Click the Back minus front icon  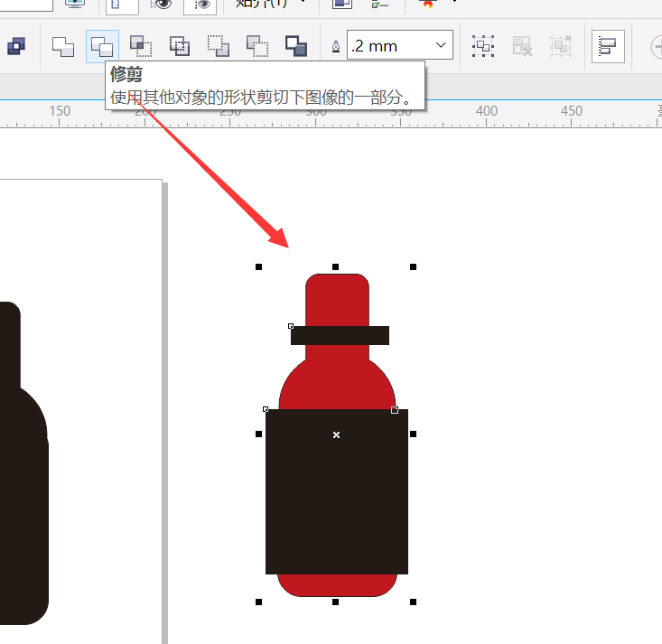tap(257, 46)
